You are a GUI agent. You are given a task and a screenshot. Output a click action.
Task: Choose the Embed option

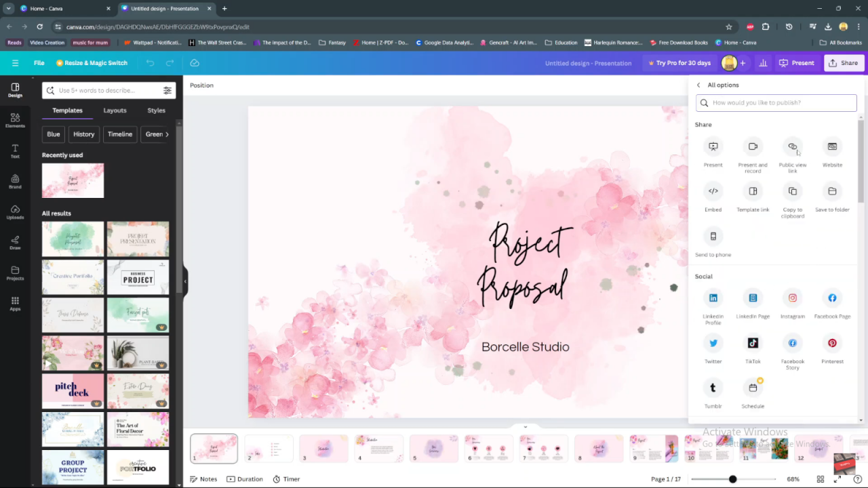click(713, 198)
